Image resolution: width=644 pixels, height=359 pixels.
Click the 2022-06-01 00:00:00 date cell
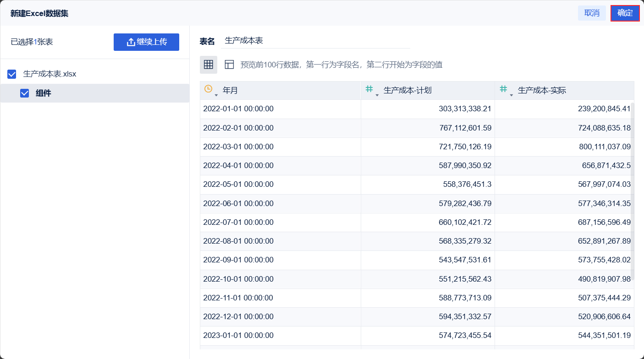pyautogui.click(x=281, y=204)
